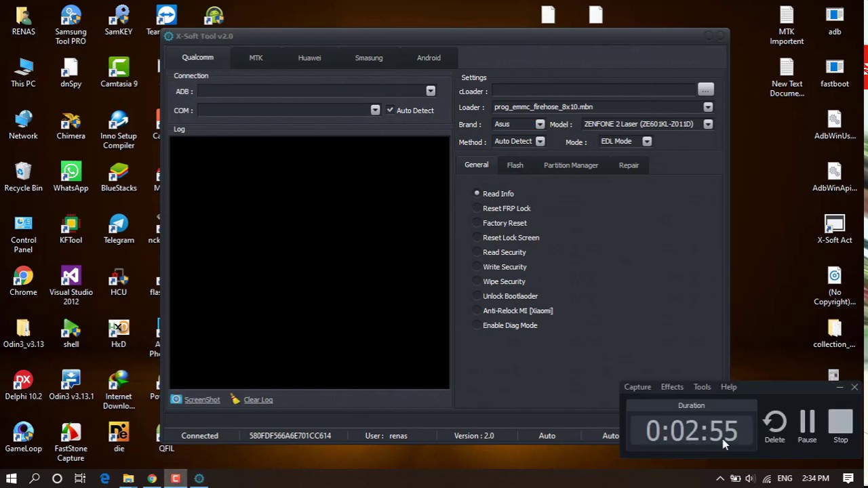Open the Loader dropdown list
Screen dimensions: 868x488
pos(708,107)
